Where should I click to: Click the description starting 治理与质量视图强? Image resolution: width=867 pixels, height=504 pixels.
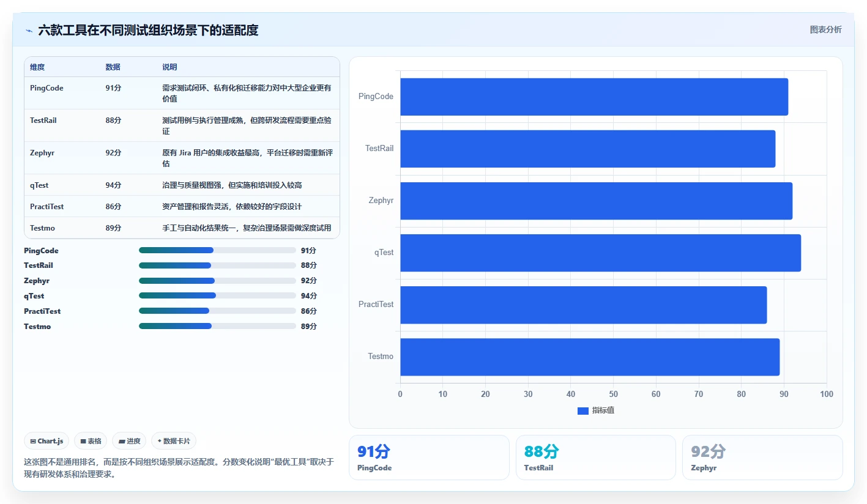(x=232, y=185)
